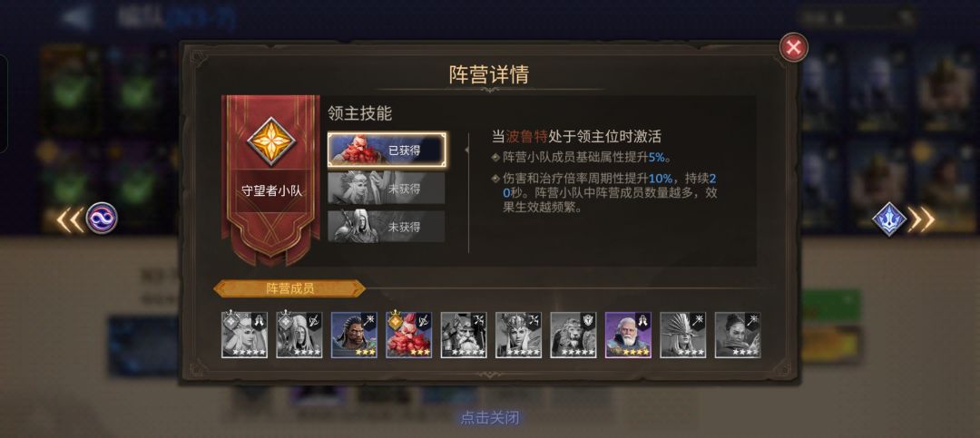Select the second 未获得 lord skill entry
The height and width of the screenshot is (438, 980).
tap(387, 188)
